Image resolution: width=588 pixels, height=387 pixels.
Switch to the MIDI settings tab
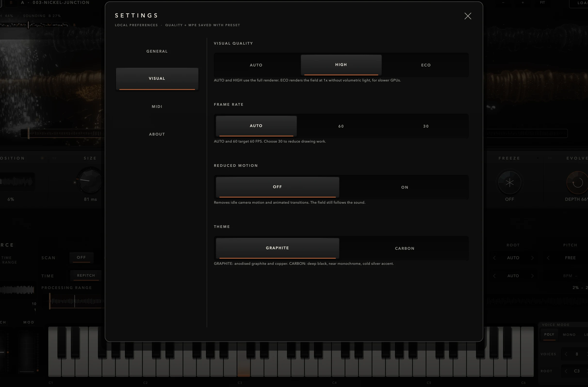click(x=157, y=106)
